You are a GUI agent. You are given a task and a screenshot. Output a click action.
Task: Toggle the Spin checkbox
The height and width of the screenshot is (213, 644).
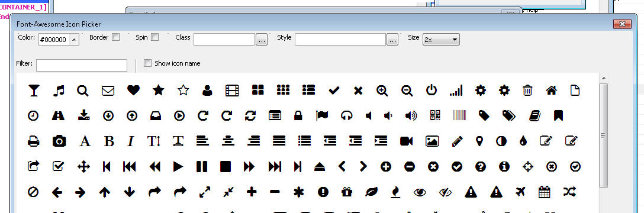tap(155, 37)
